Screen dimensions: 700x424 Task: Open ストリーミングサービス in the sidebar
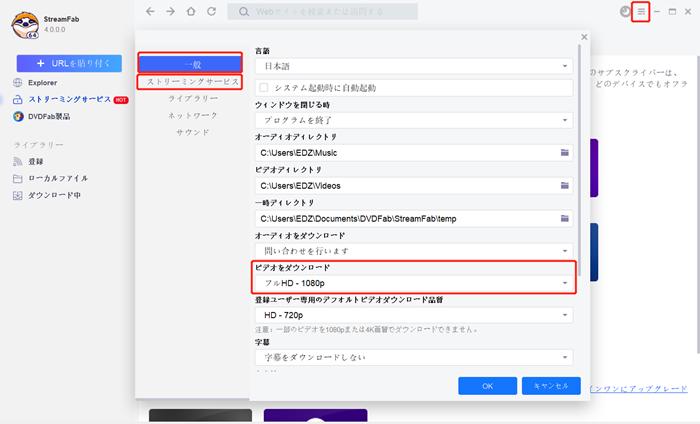point(70,100)
